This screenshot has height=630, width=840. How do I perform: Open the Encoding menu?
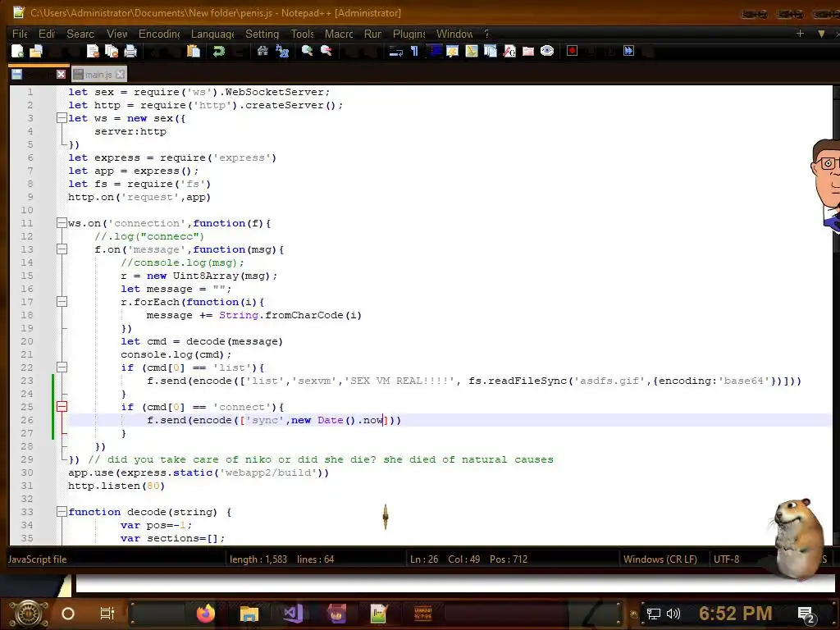point(159,34)
